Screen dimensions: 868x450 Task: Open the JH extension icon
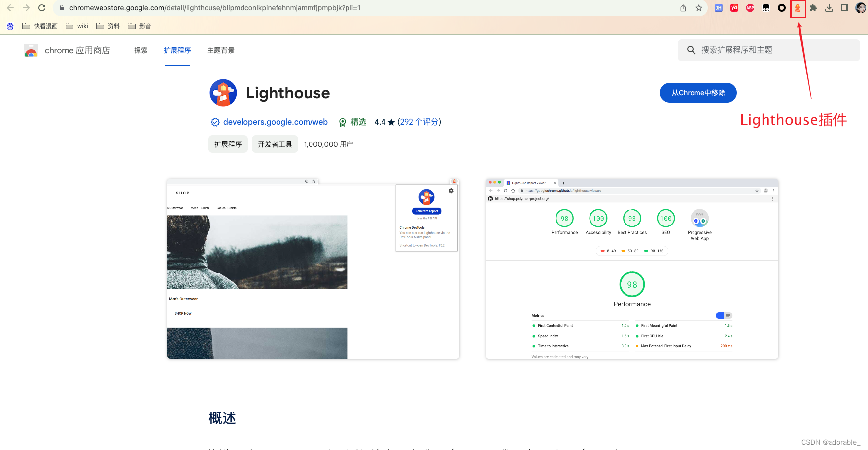719,8
